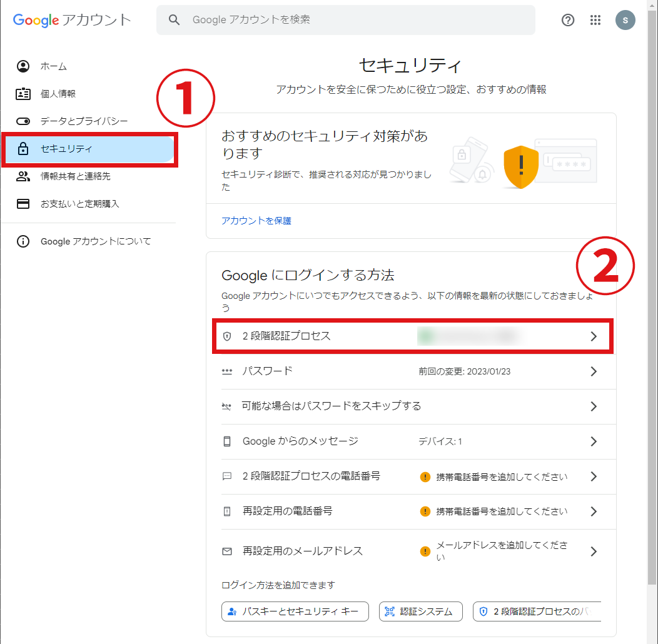Screen dimensions: 658x644
Task: Click the データとプライバシー toggle icon
Action: [x=23, y=121]
